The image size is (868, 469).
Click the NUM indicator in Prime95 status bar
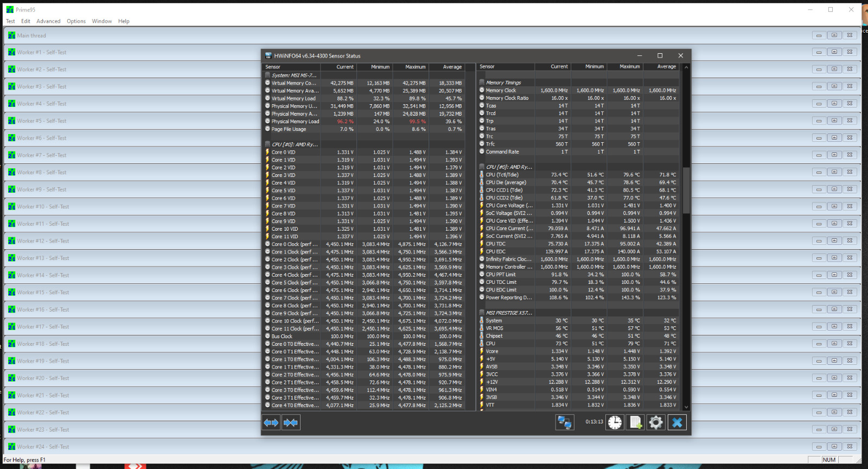point(829,460)
